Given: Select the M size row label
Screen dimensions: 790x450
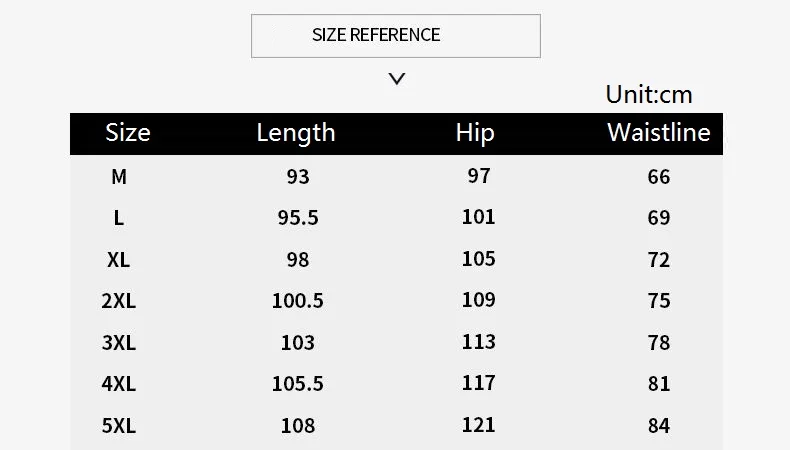Looking at the screenshot, I should tap(119, 177).
